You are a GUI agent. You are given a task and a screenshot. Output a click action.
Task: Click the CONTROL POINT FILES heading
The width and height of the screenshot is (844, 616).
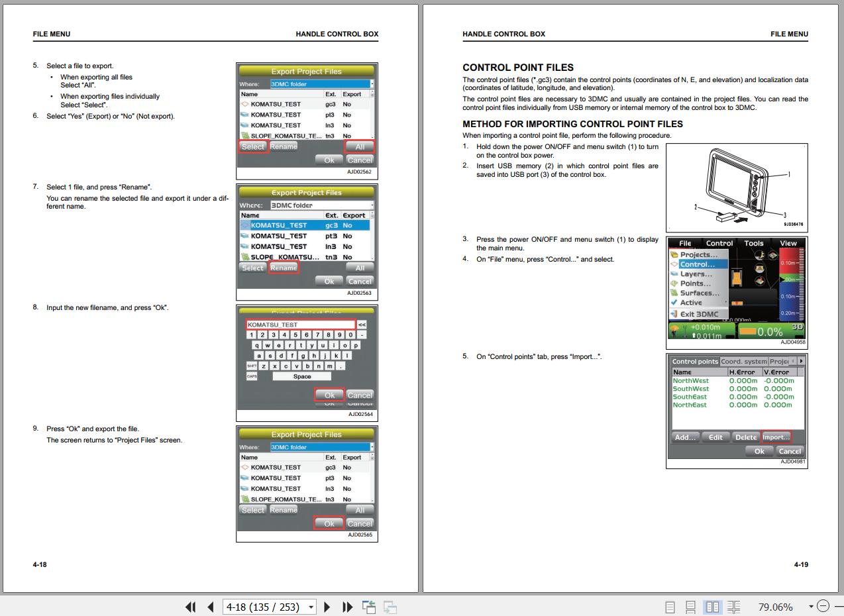(x=518, y=68)
